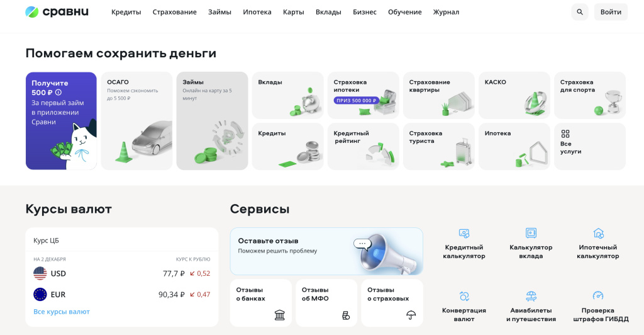Click the coins icon in Отзывы об МФО

click(346, 315)
